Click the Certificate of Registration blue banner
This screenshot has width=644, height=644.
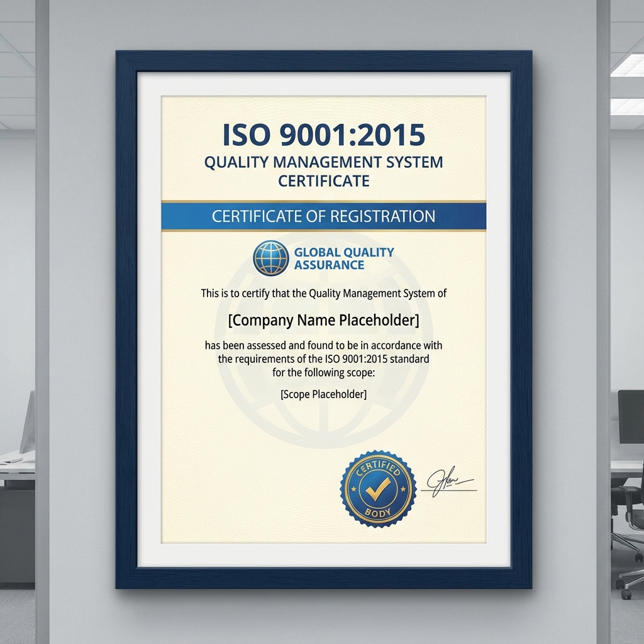323,216
